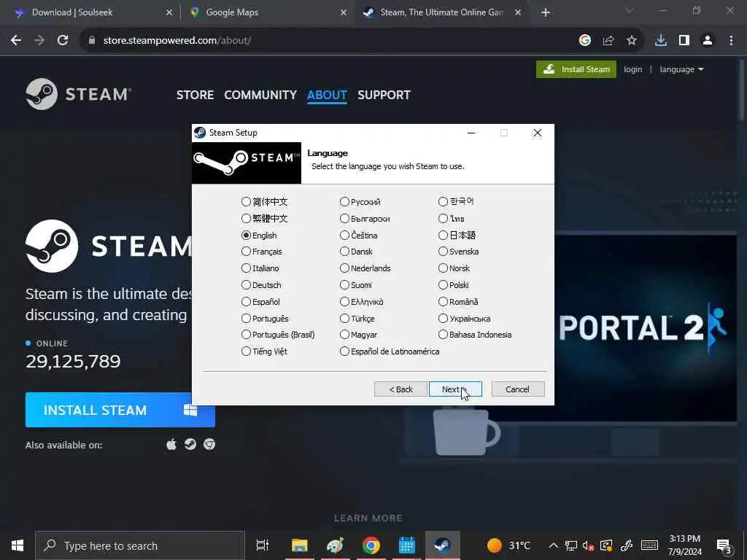Expand the language dropdown on Steam site
This screenshot has width=747, height=560.
click(x=681, y=69)
